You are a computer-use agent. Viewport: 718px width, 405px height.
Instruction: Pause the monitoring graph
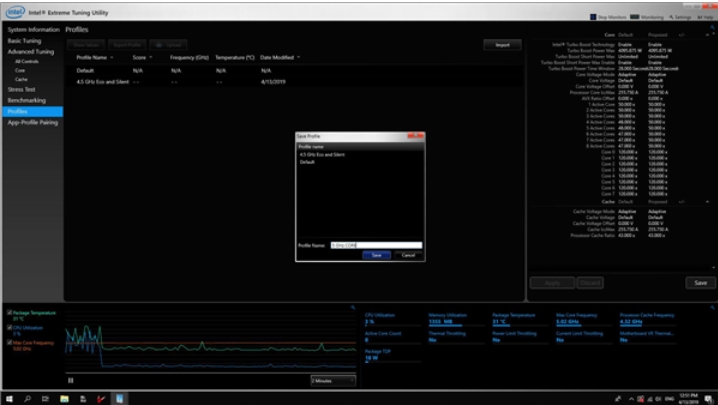[x=71, y=380]
